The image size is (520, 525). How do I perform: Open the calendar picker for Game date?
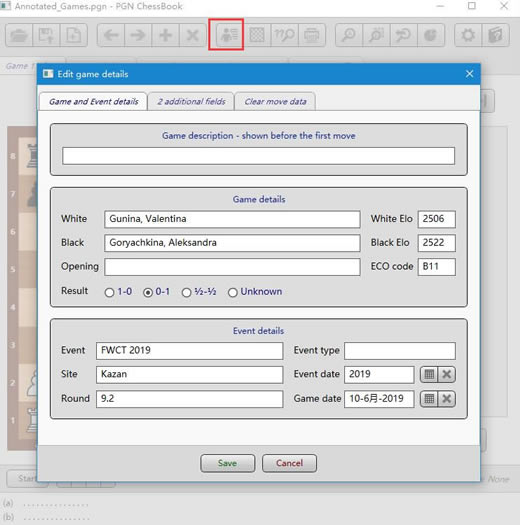click(429, 399)
